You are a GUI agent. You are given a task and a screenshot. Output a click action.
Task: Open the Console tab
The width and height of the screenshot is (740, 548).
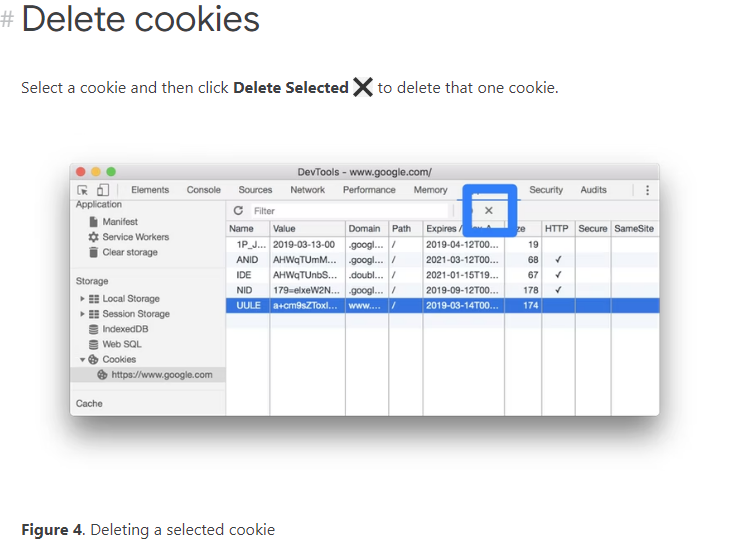tap(203, 190)
